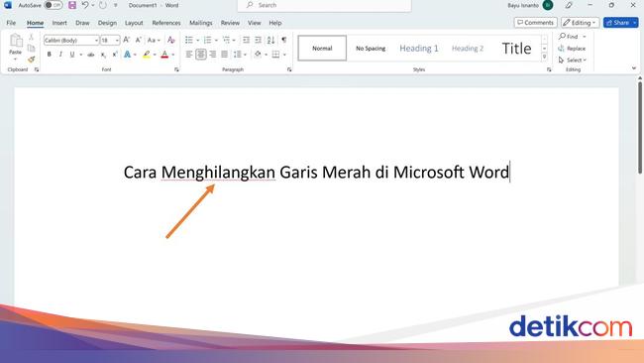Image resolution: width=644 pixels, height=363 pixels.
Task: Toggle Bold formatting
Action: [50, 55]
